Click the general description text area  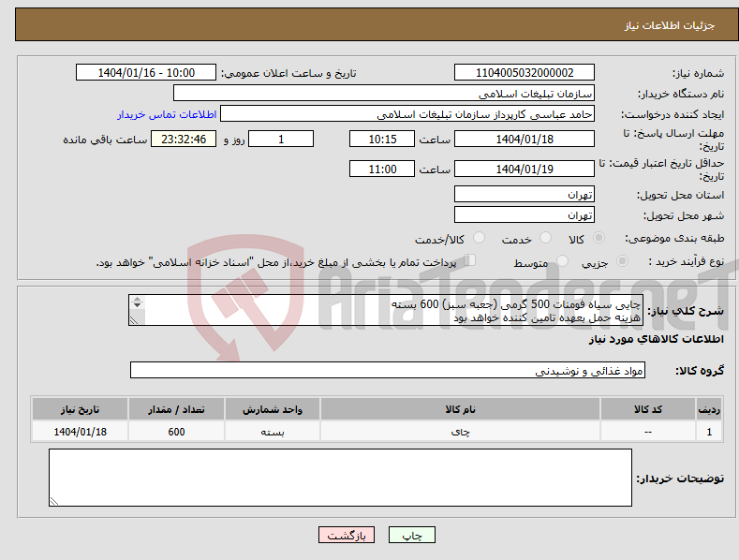[386, 310]
